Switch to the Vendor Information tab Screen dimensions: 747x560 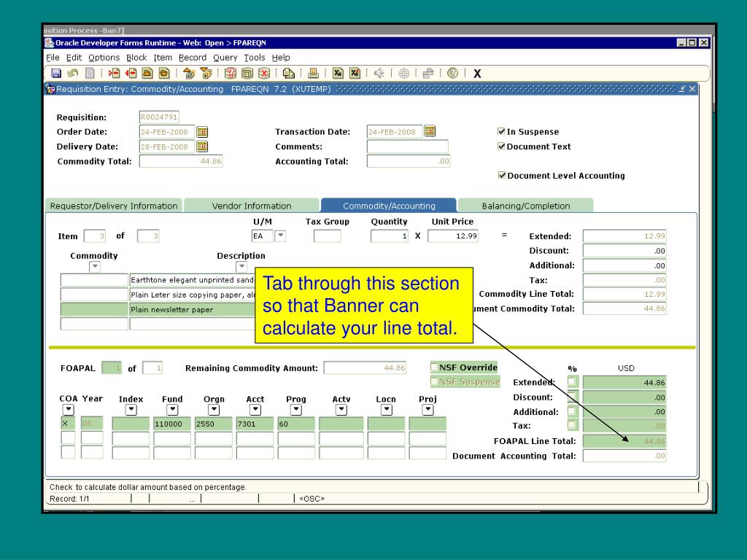click(x=252, y=206)
